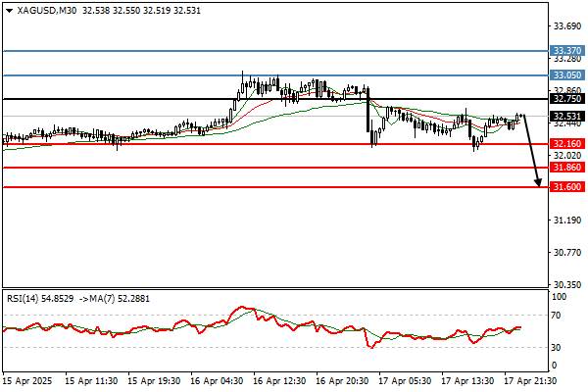Click the 17 Apr 05:30 time axis label
This screenshot has height=392, width=588.
pos(404,381)
